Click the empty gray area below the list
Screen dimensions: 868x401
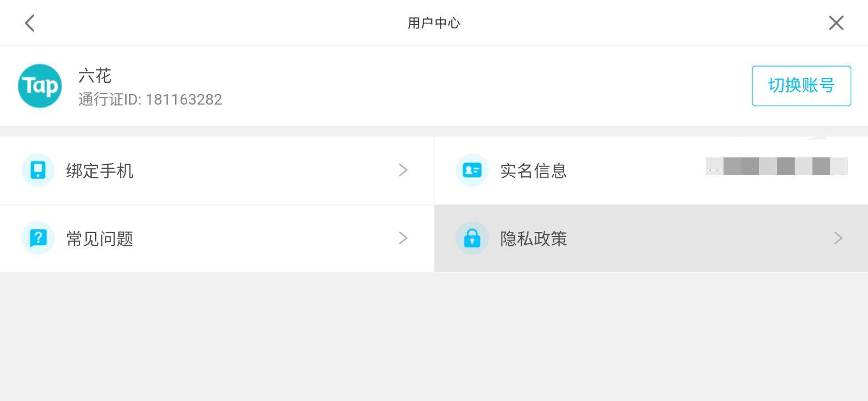pyautogui.click(x=434, y=336)
